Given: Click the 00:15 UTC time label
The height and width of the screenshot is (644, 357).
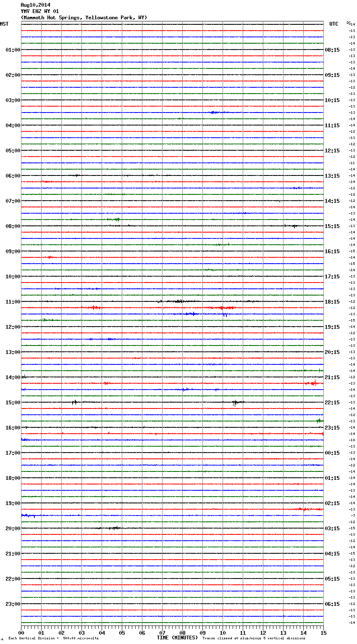Looking at the screenshot, I should tap(332, 453).
